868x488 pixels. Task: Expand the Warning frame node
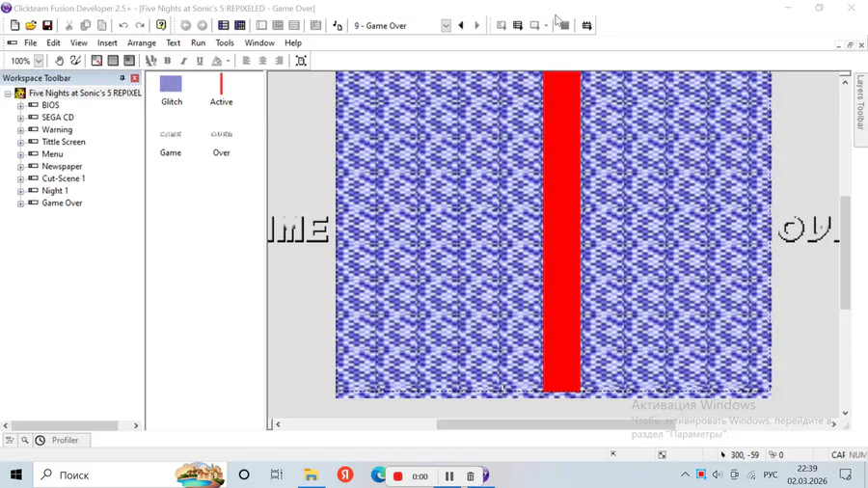point(20,130)
